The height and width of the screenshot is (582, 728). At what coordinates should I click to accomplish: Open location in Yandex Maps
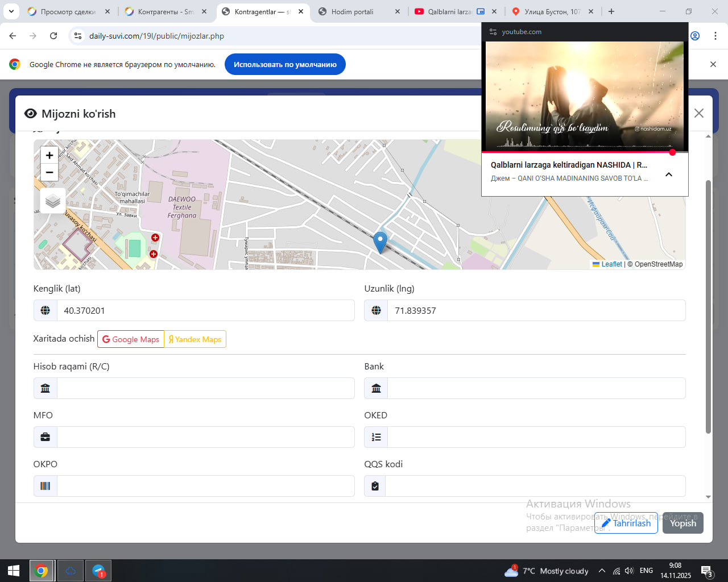pyautogui.click(x=195, y=339)
